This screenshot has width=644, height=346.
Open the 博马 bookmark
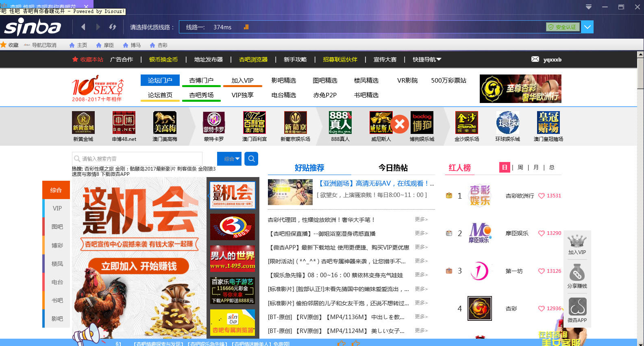(132, 45)
